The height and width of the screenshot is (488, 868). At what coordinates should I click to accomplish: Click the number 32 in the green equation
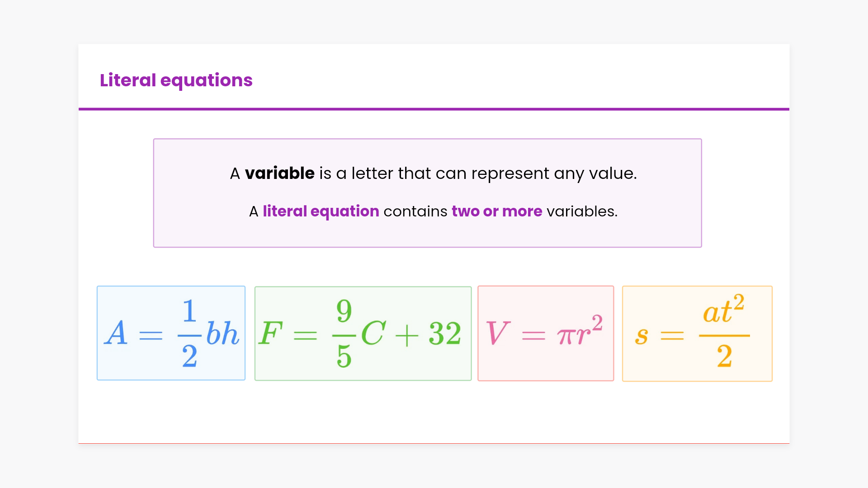pyautogui.click(x=445, y=333)
